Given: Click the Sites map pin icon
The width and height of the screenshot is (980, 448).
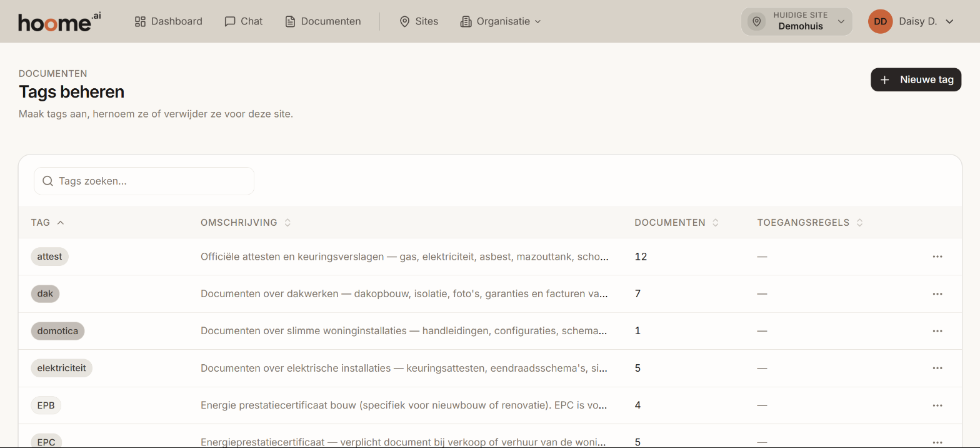Looking at the screenshot, I should (404, 21).
